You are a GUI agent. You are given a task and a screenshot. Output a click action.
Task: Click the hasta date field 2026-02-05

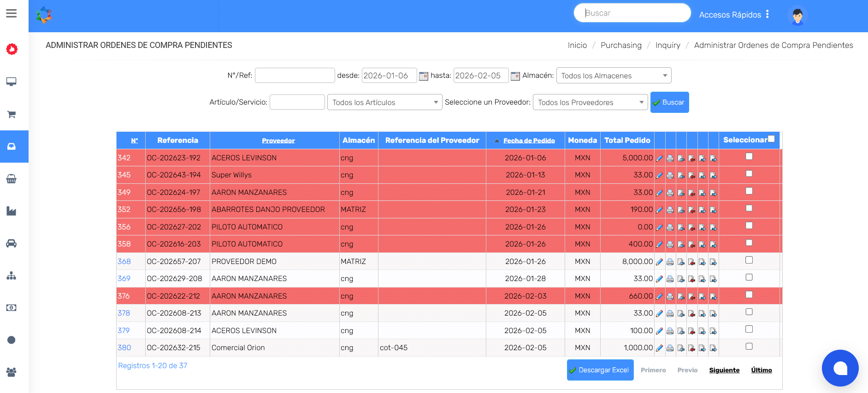point(481,76)
